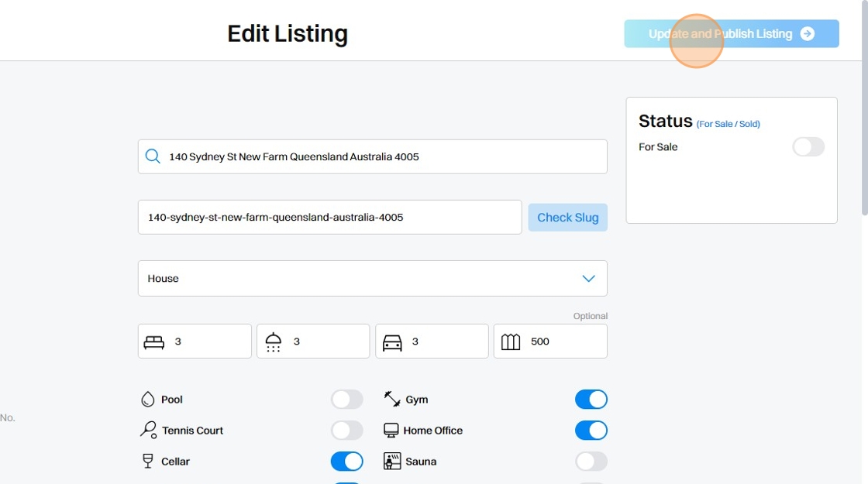Click Update and Publish Listing button

click(x=731, y=34)
